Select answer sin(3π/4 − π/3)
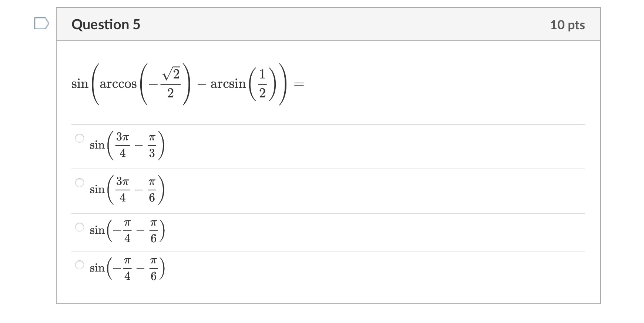This screenshot has width=644, height=323. click(80, 139)
